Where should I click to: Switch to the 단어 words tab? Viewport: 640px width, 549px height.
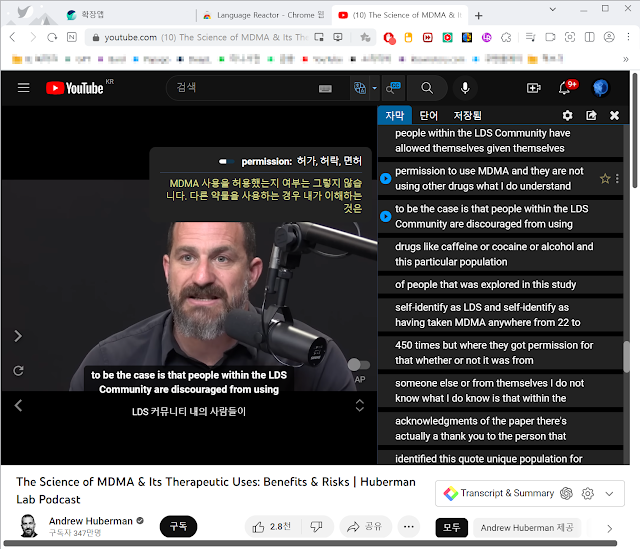[429, 116]
